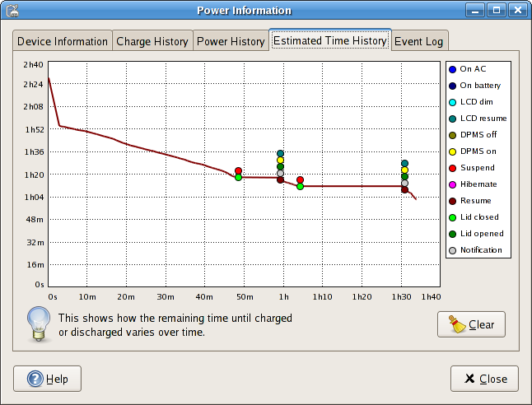Screen dimensions: 532x405
Task: Click the window menu icon in title bar
Action: (13, 11)
